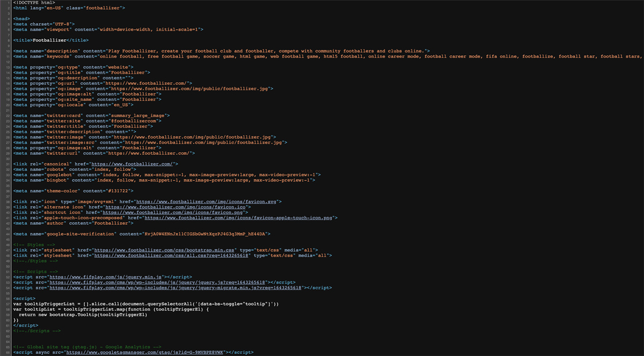This screenshot has width=644, height=356.
Task: Click the twitter:image:src meta line
Action: [150, 142]
